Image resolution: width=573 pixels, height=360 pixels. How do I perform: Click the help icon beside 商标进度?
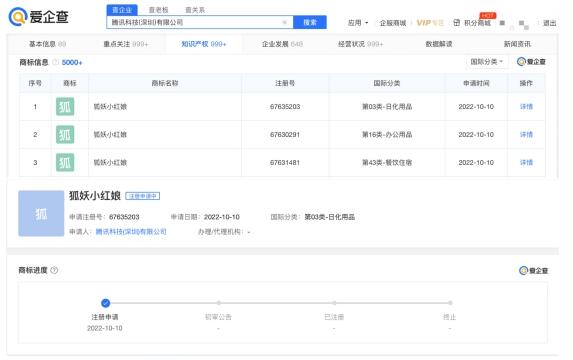tap(54, 270)
